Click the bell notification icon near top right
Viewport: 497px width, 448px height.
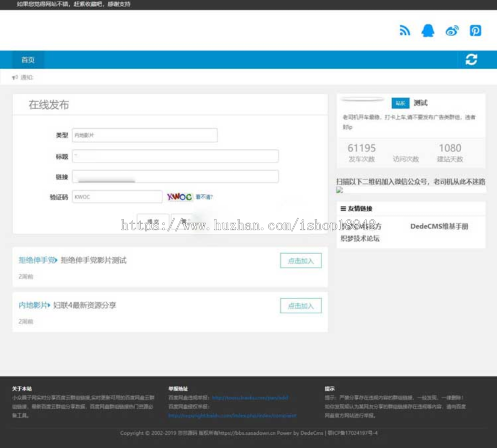tap(428, 31)
